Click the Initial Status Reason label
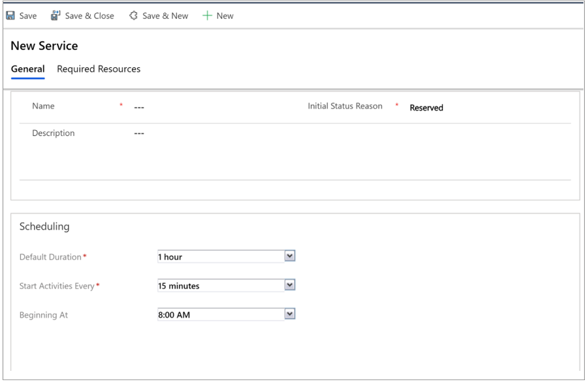The width and height of the screenshot is (588, 382). coord(345,106)
